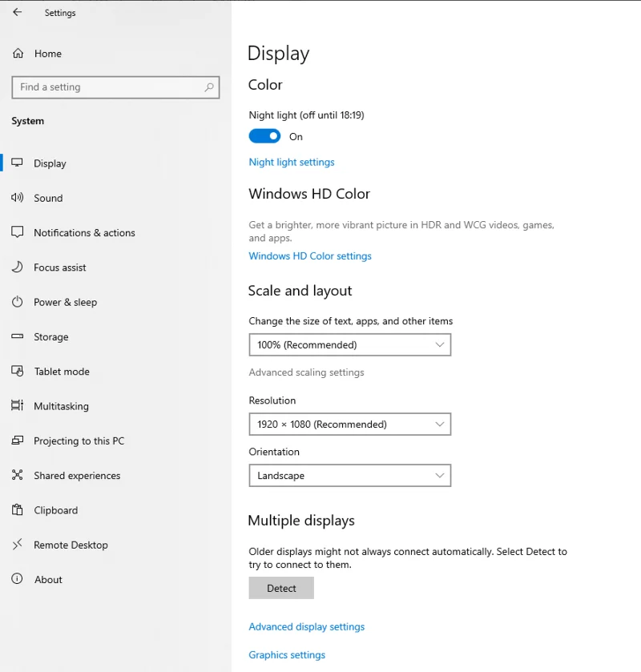Click the Home house icon
Viewport: 641px width, 672px height.
(18, 53)
